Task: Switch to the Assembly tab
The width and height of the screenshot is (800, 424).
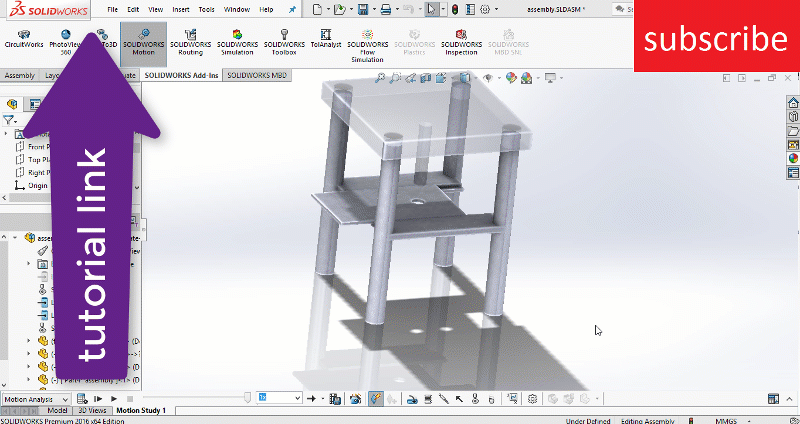Action: [x=19, y=76]
